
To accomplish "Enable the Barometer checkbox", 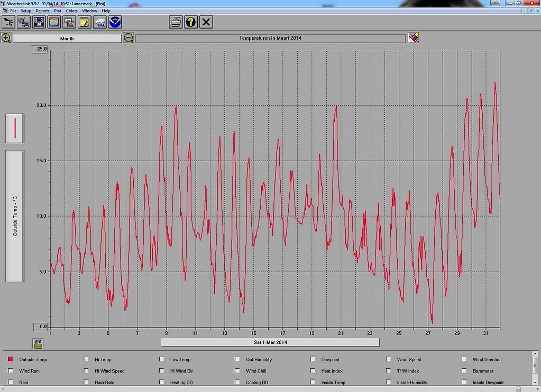I will (x=464, y=371).
